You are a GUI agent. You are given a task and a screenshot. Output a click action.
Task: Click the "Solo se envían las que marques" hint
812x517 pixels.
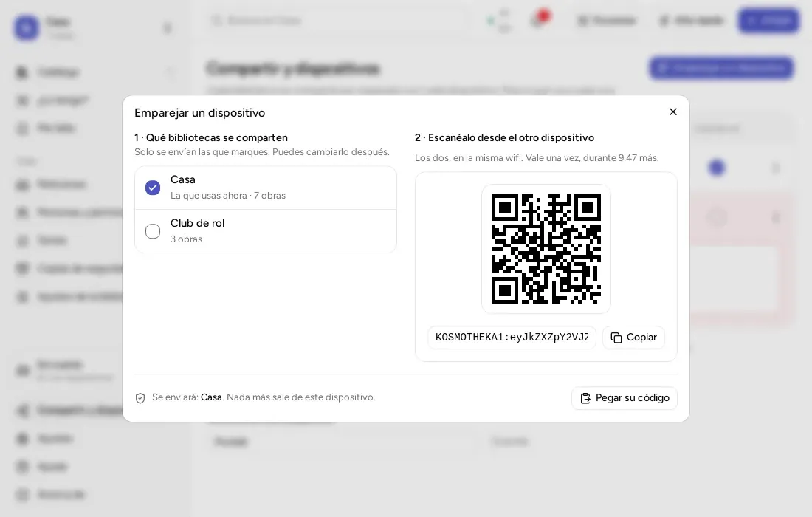click(202, 152)
